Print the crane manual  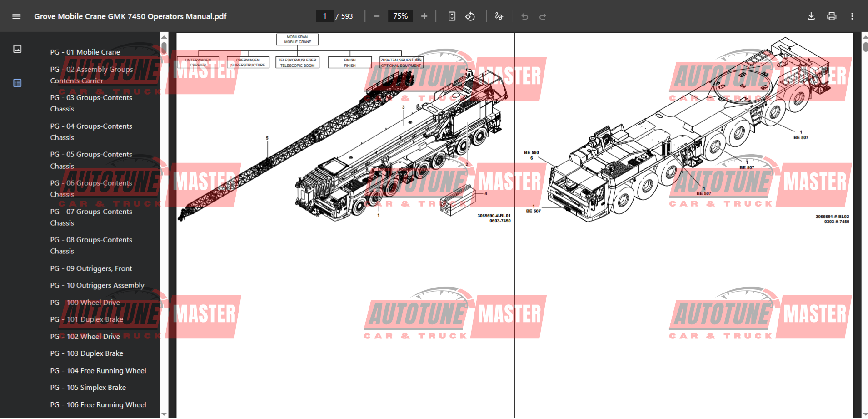(x=832, y=16)
